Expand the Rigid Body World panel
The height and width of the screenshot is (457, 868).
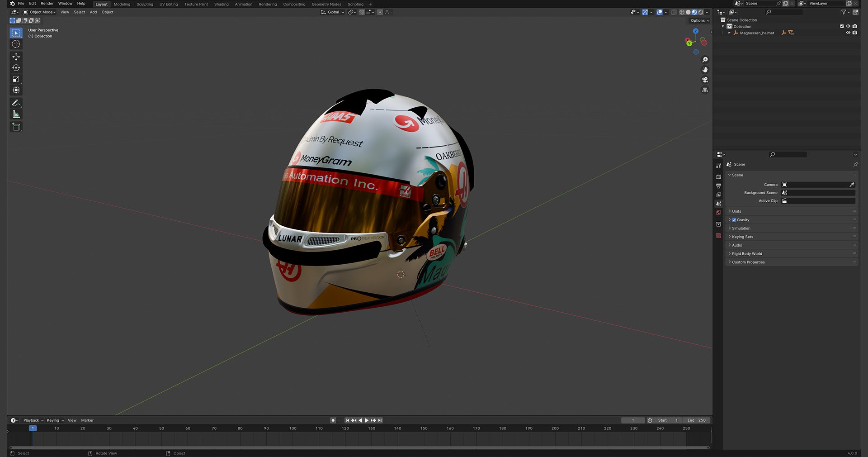(x=792, y=254)
